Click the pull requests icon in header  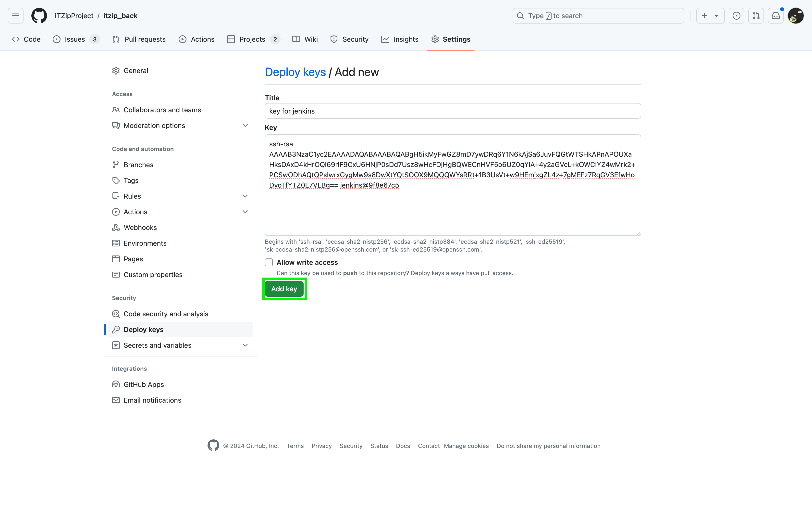point(756,16)
